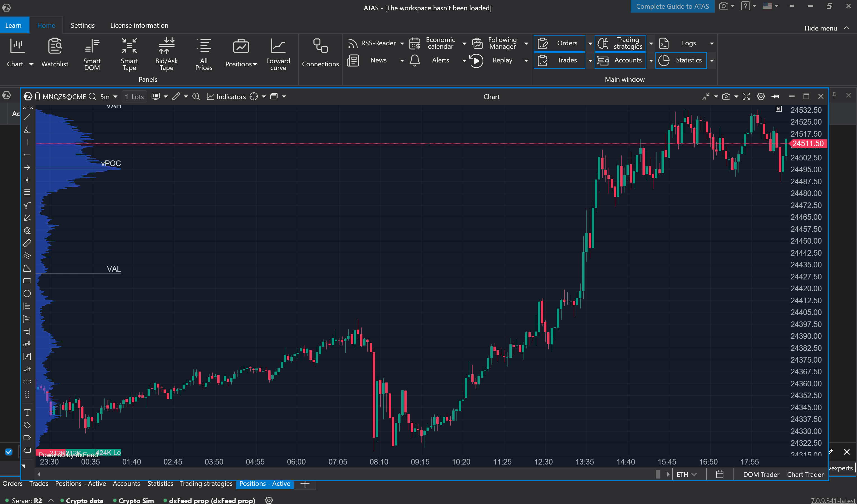Viewport: 857px width, 504px height.
Task: Toggle the Orders main window button
Action: [560, 43]
